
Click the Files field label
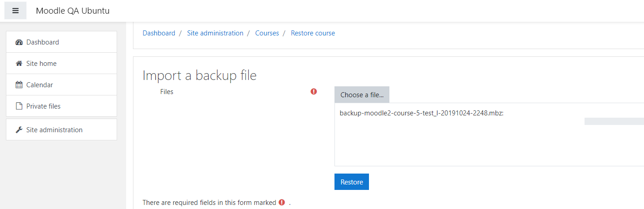(167, 92)
